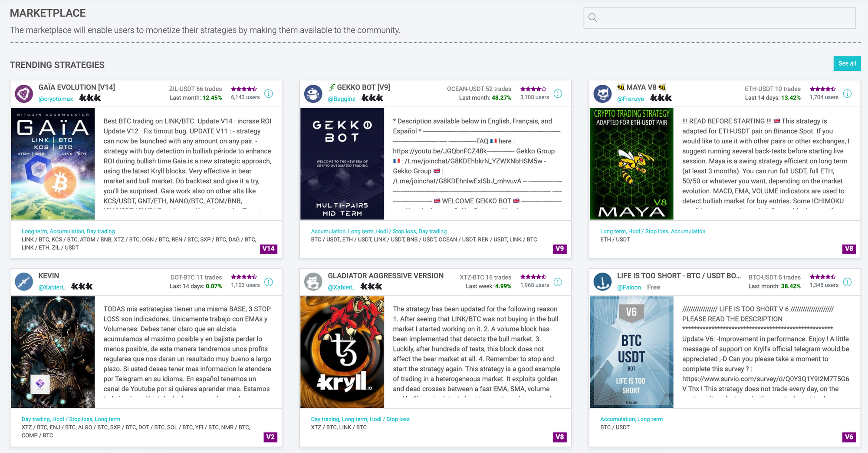Click V2 version badge on Kevin card
Viewport: 868px width, 453px height.
click(x=270, y=437)
